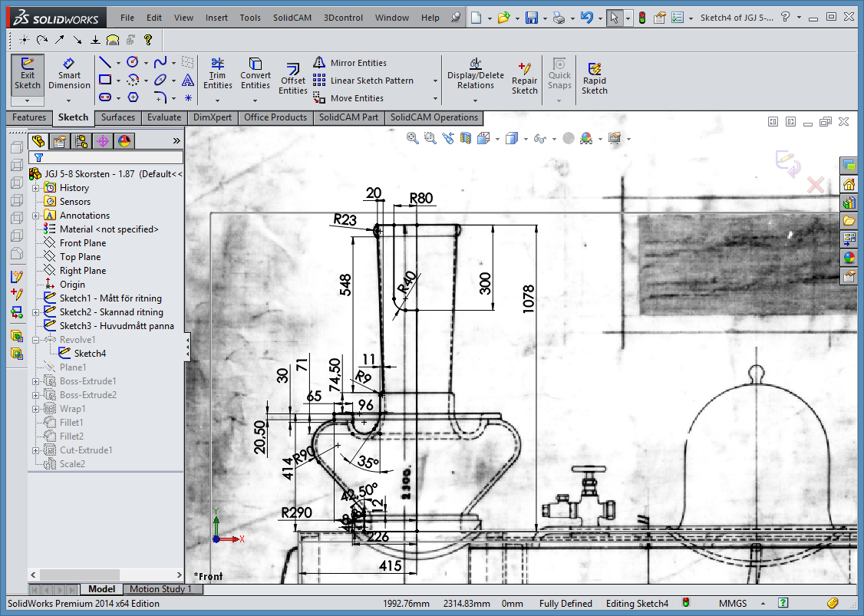Open the File menu
Screen dimensions: 864x616
click(x=127, y=18)
